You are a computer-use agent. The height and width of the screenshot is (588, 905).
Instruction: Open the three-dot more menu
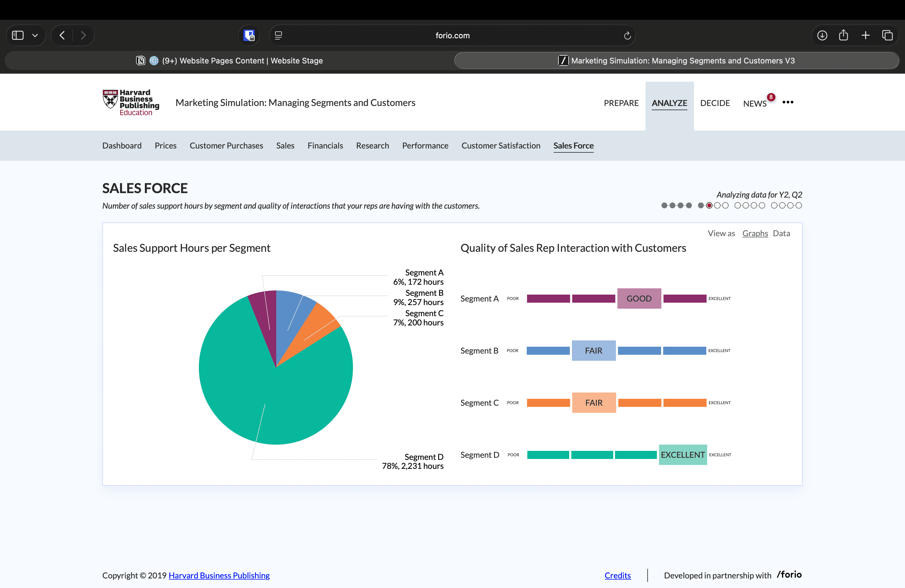pos(787,102)
